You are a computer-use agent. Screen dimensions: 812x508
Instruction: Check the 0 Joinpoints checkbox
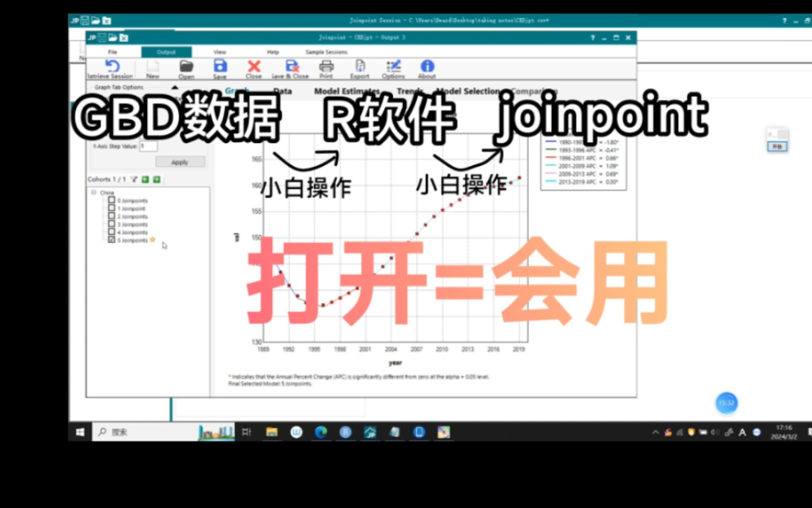click(x=111, y=200)
